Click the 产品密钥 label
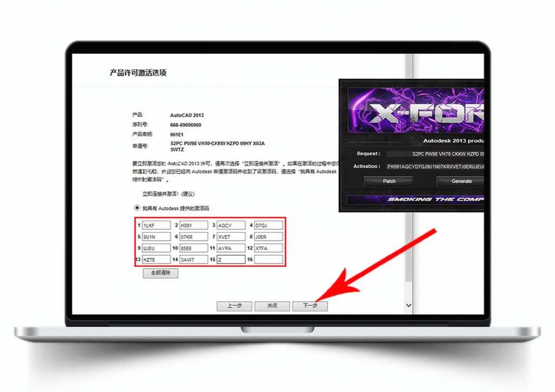This screenshot has height=392, width=555. click(x=143, y=134)
